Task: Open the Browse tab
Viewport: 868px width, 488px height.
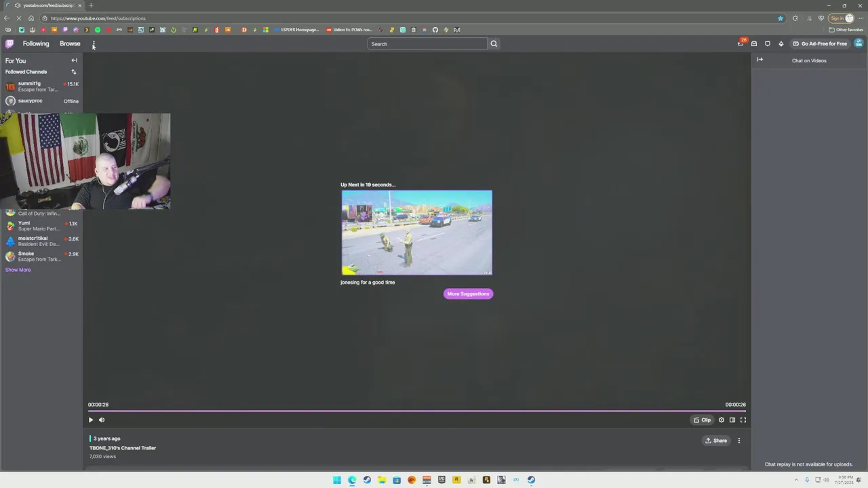Action: pos(70,43)
